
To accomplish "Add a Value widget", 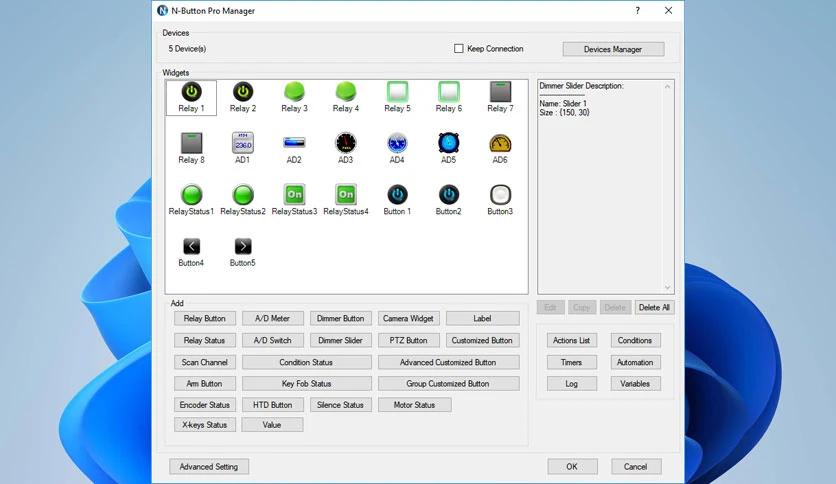I will point(272,425).
